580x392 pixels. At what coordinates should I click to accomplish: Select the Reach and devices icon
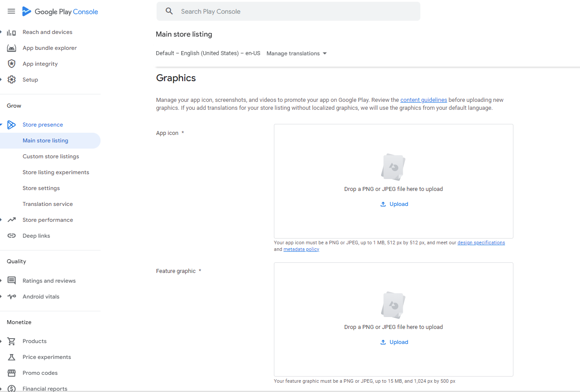(11, 32)
